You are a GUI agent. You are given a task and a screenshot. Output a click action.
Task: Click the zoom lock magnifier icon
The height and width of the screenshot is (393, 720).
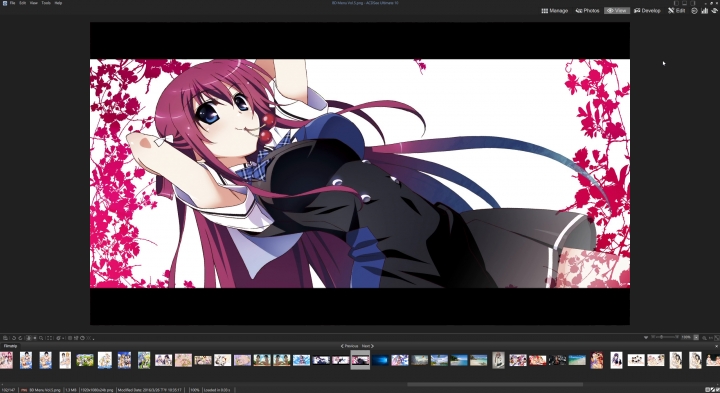point(704,338)
